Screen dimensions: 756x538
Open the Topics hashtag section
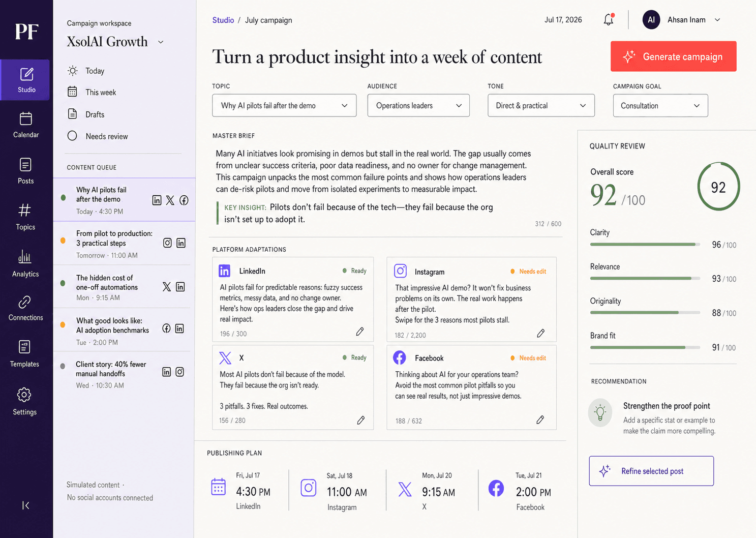tap(25, 217)
